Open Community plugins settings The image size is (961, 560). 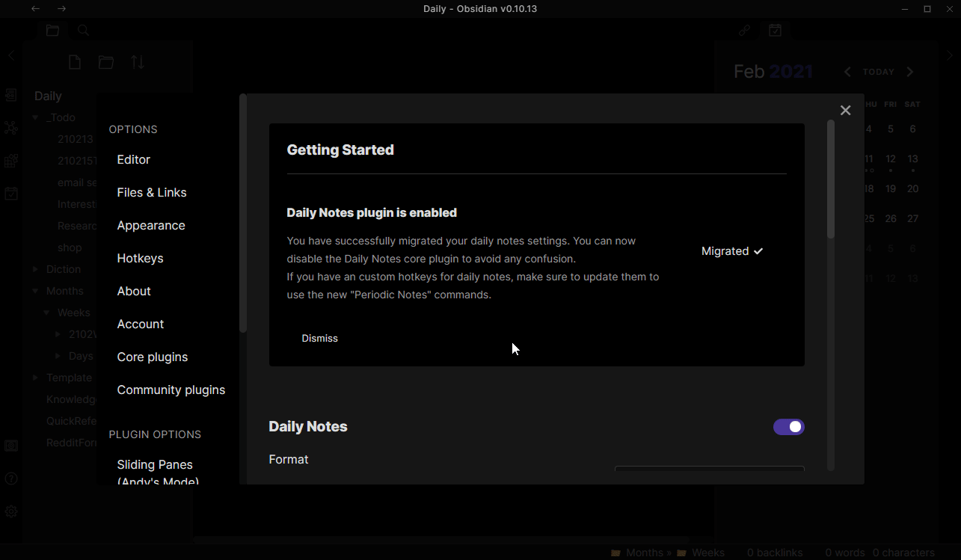click(x=171, y=390)
